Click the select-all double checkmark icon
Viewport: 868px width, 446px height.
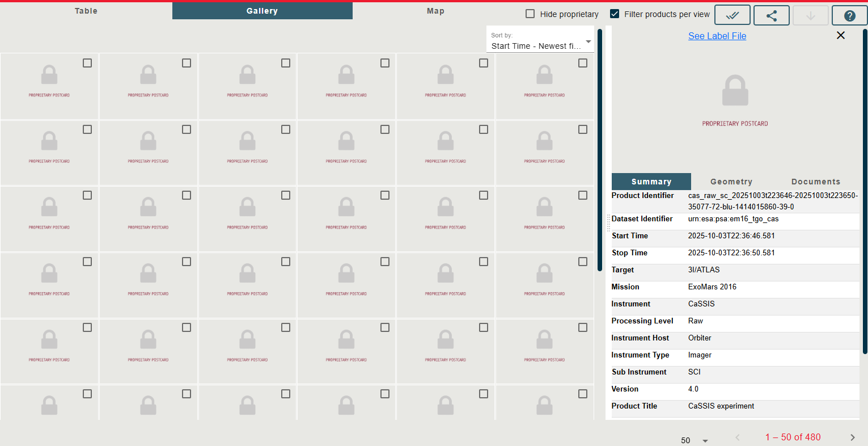click(732, 15)
